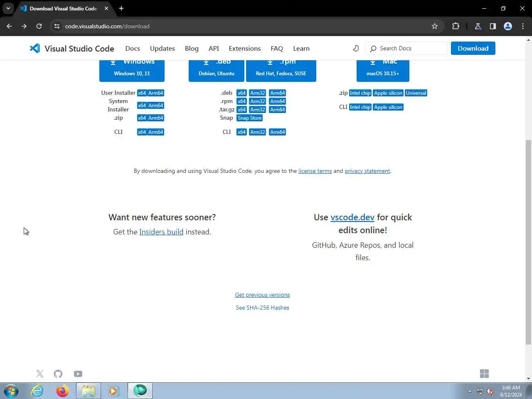The height and width of the screenshot is (399, 532).
Task: Launch Firefox from taskbar
Action: (x=63, y=391)
